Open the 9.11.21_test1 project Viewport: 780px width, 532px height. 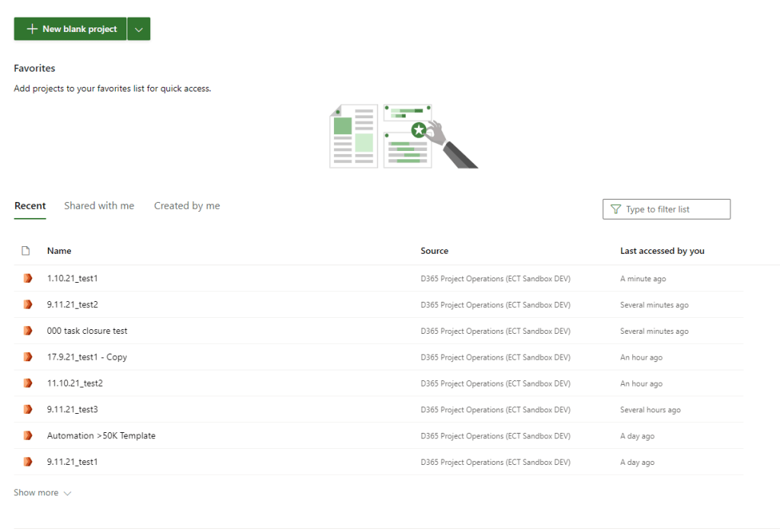point(72,462)
